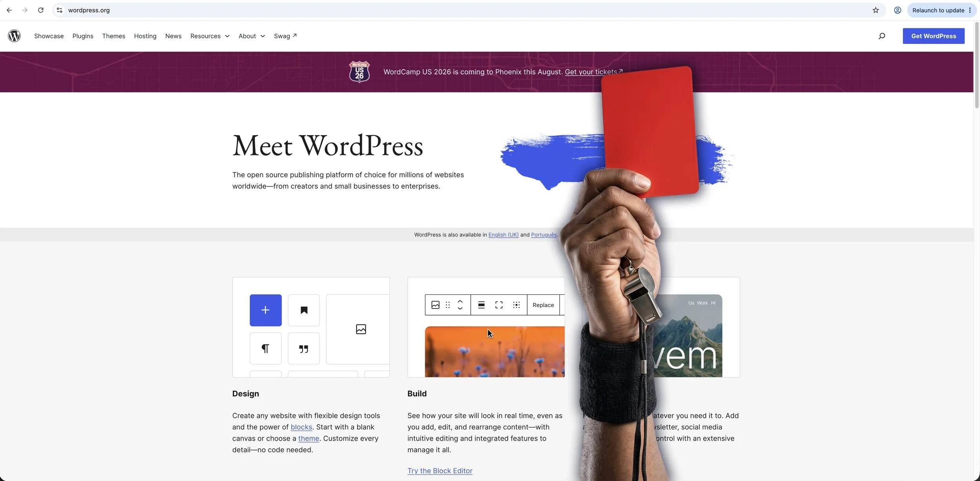Select the paragraph pilcrow block icon
This screenshot has width=980, height=481.
(x=265, y=348)
